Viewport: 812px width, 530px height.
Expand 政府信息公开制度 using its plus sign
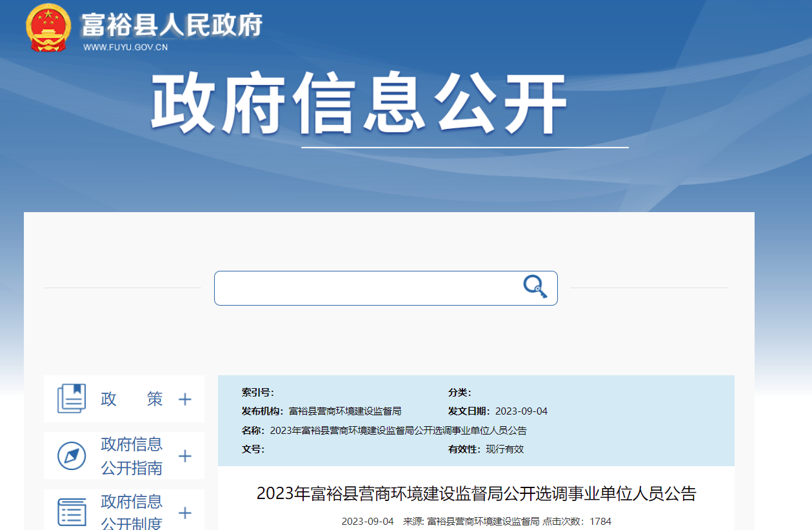pos(185,513)
